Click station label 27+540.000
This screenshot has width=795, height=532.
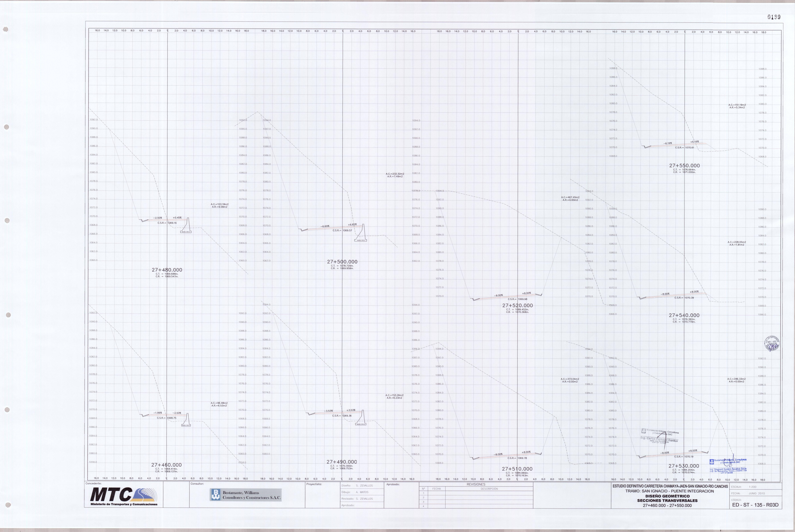684,315
